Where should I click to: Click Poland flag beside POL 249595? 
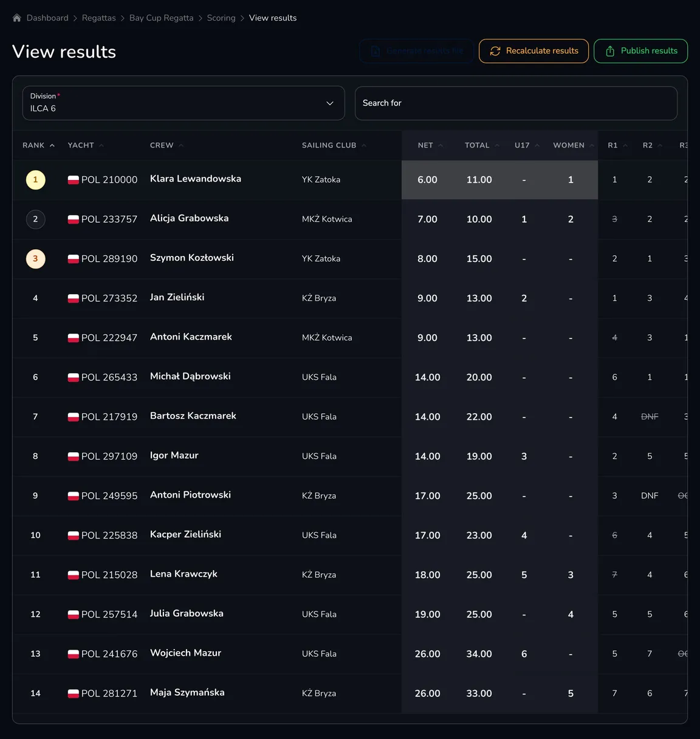[x=74, y=496]
